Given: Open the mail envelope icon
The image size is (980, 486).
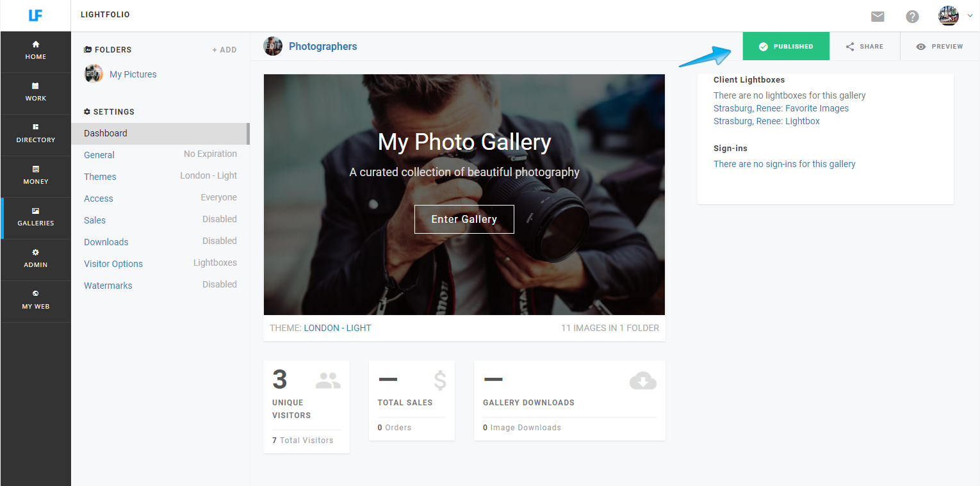Looking at the screenshot, I should 878,17.
